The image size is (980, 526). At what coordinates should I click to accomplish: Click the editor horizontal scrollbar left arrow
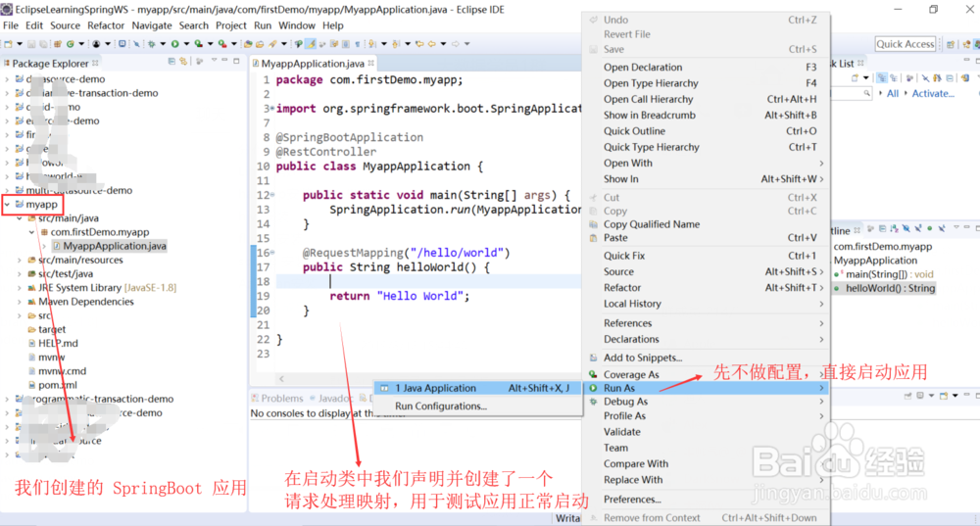281,378
